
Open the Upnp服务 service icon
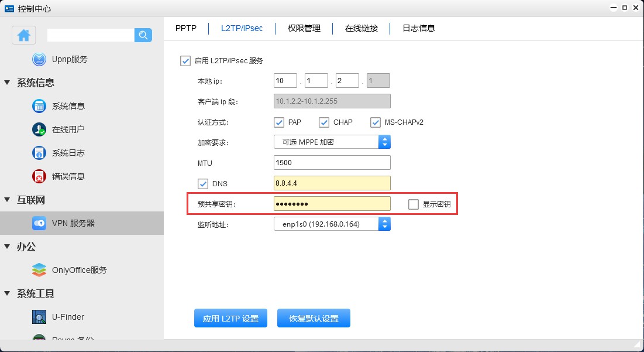(39, 59)
